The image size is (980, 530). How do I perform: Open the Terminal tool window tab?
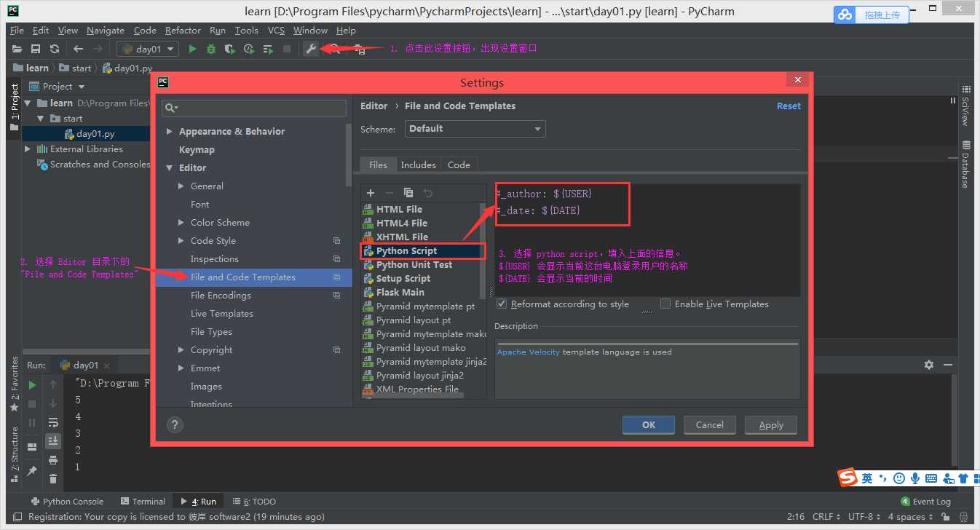click(143, 502)
